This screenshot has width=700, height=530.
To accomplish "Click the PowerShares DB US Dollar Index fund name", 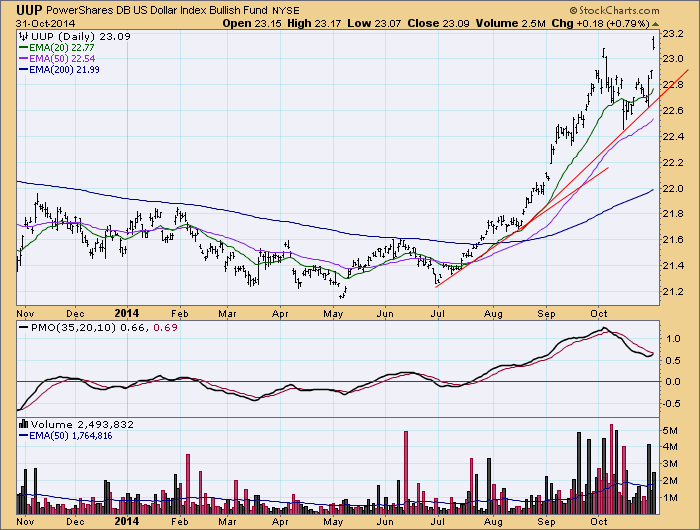I will [x=157, y=10].
